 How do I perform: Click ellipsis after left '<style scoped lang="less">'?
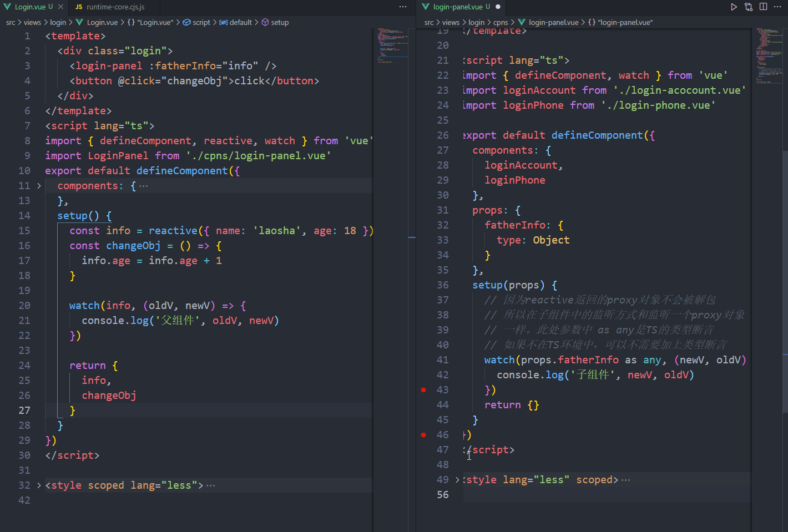coord(210,485)
